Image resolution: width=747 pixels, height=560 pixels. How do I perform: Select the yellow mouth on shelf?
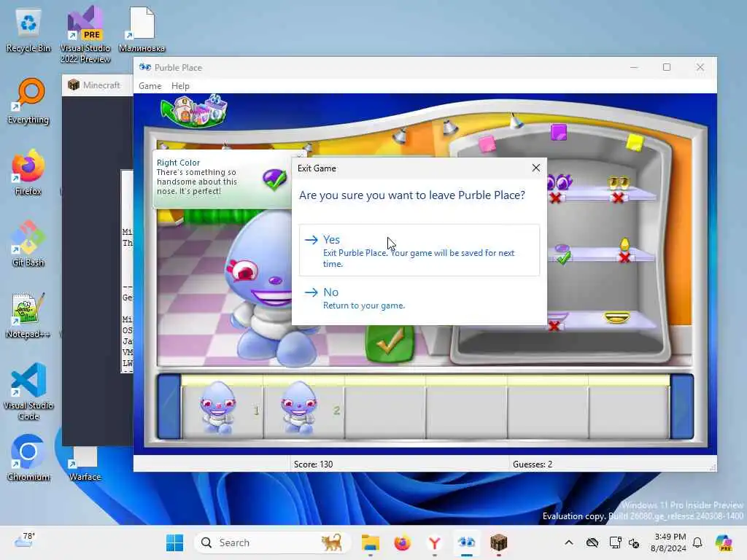pyautogui.click(x=617, y=317)
